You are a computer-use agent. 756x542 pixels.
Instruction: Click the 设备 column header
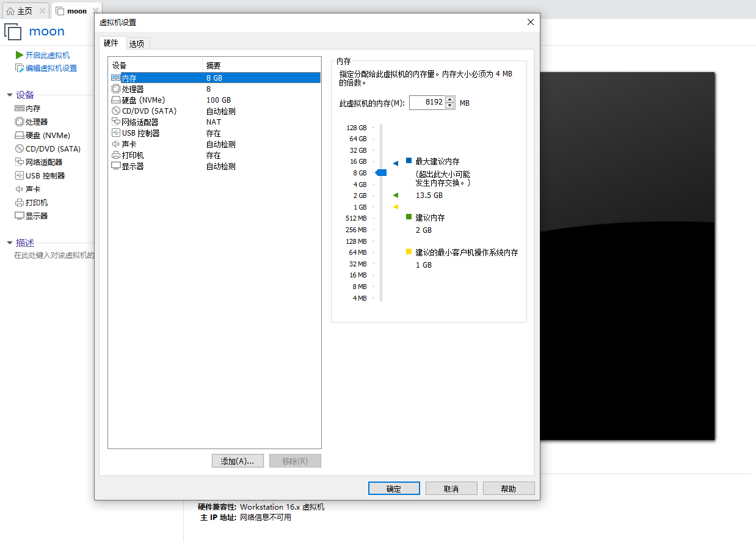pyautogui.click(x=155, y=65)
